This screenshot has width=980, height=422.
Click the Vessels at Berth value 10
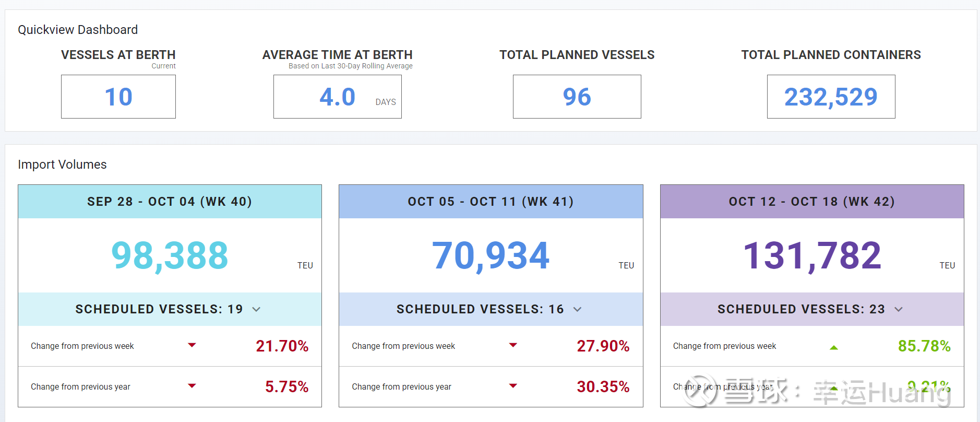(x=118, y=97)
